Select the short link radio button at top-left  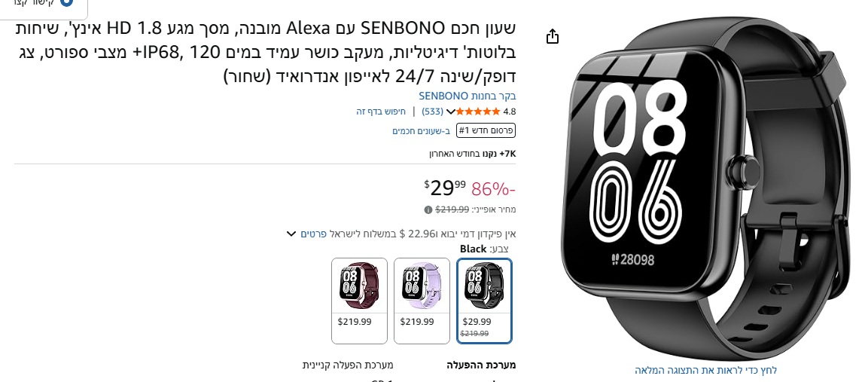point(66,2)
